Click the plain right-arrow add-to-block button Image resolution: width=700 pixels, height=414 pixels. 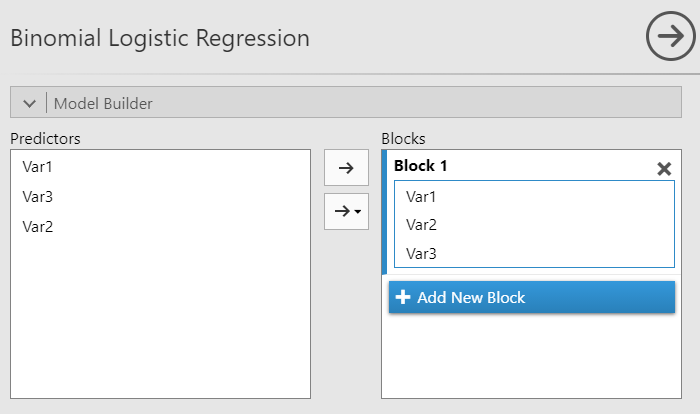[x=347, y=168]
